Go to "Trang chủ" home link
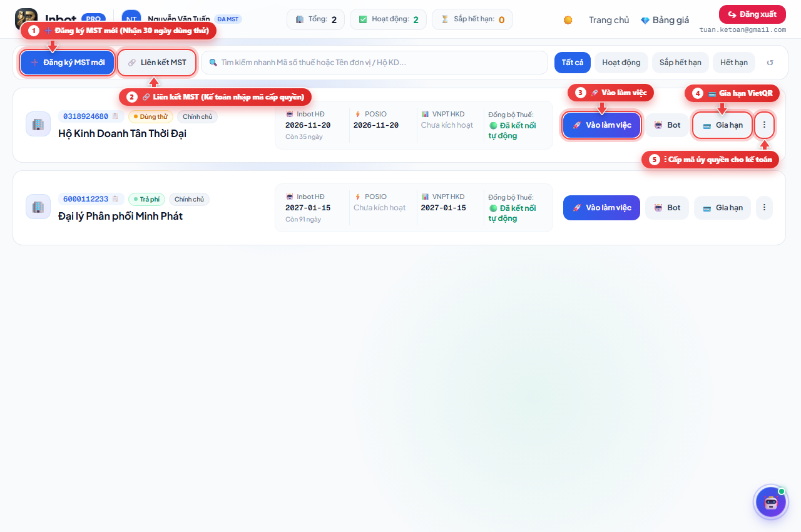The width and height of the screenshot is (801, 532). [x=609, y=20]
